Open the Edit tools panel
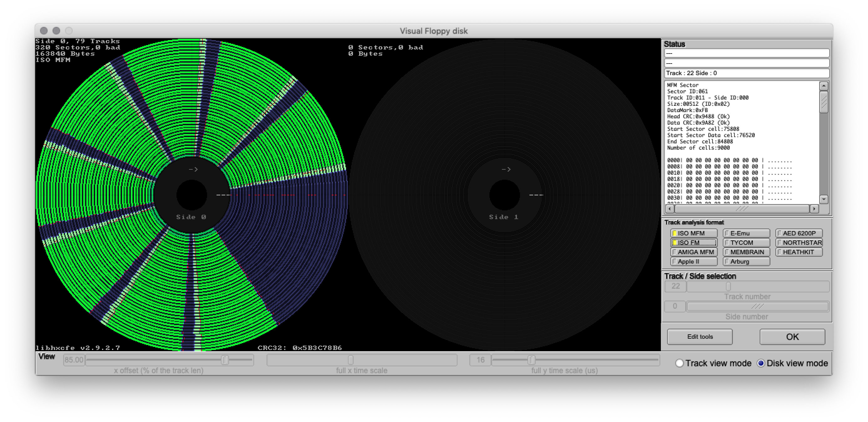Image resolution: width=868 pixels, height=422 pixels. (700, 337)
